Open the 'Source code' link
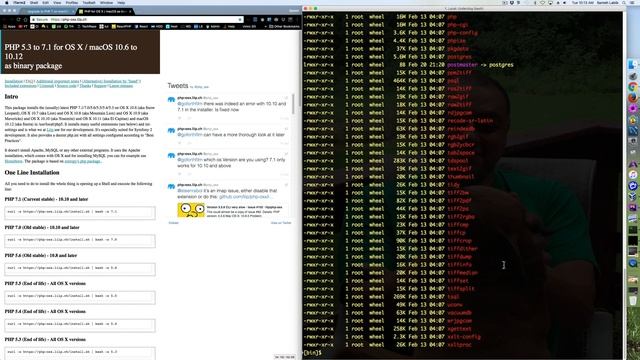The width and height of the screenshot is (640, 360). (x=67, y=86)
